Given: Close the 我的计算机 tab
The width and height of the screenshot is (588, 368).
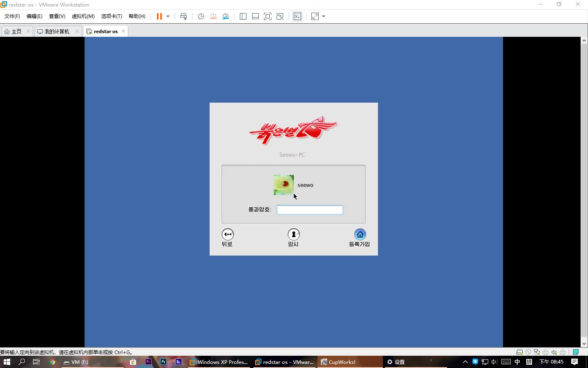Looking at the screenshot, I should 77,31.
